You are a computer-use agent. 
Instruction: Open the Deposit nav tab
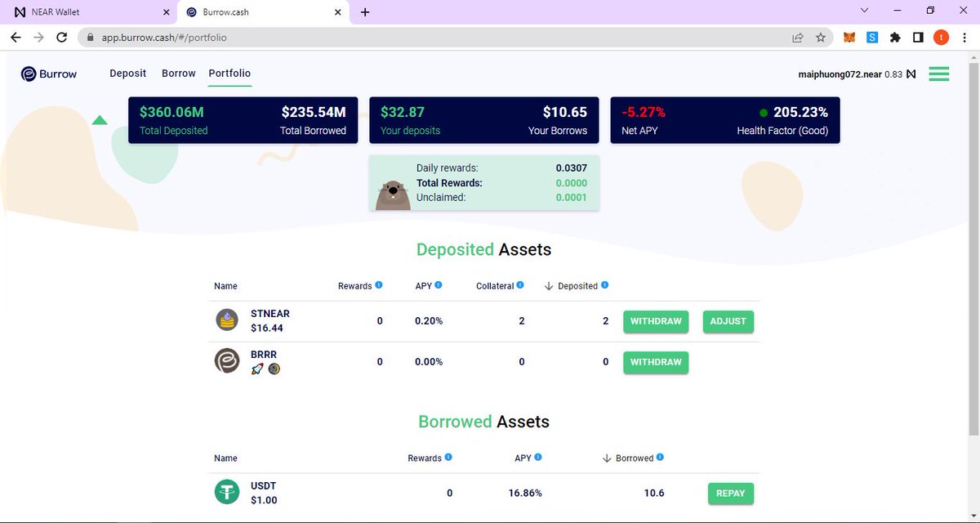click(128, 73)
